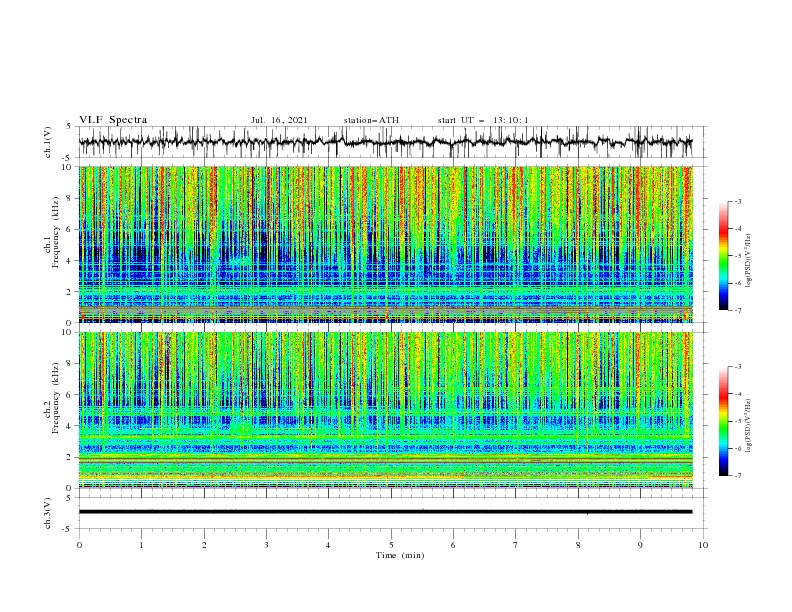Click time axis tick label "6"

coord(454,545)
